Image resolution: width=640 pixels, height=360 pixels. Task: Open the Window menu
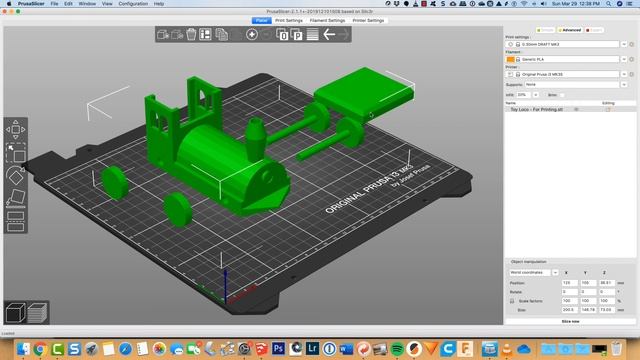tap(87, 4)
